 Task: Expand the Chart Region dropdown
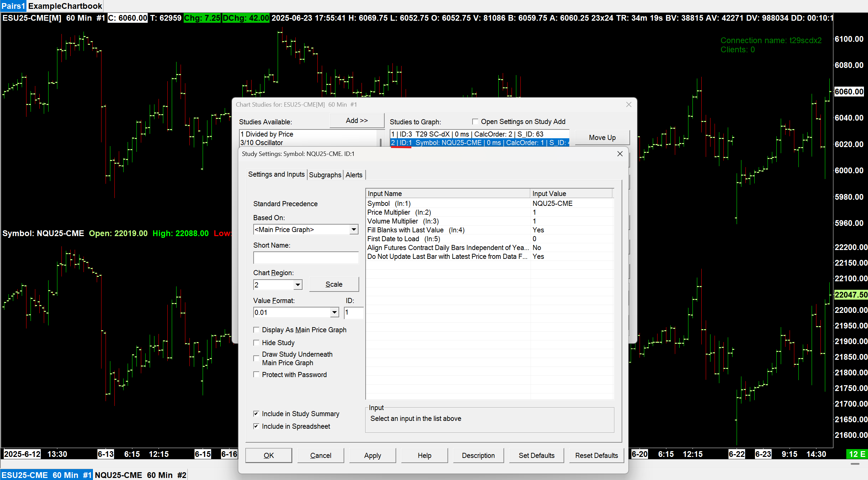(297, 285)
